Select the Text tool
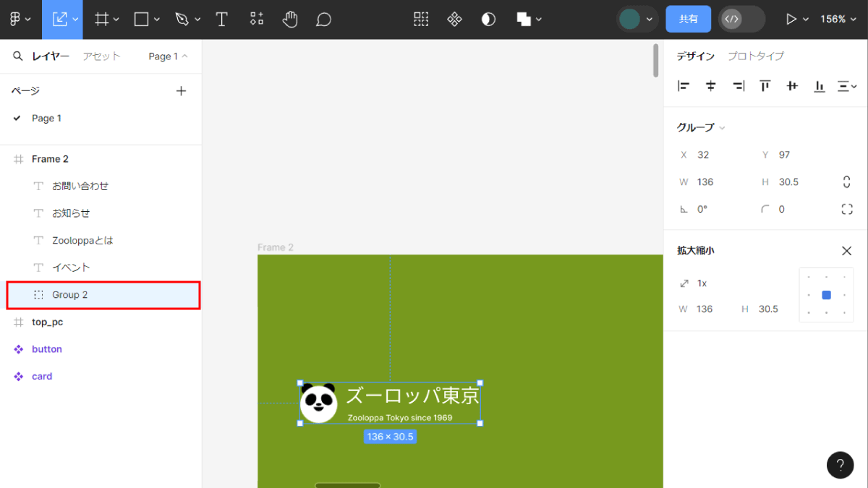The image size is (868, 488). pos(222,20)
